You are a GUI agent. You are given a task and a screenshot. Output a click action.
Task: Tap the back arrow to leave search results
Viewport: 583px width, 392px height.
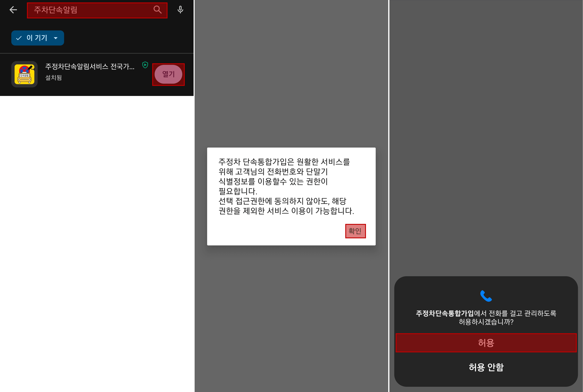pos(13,10)
